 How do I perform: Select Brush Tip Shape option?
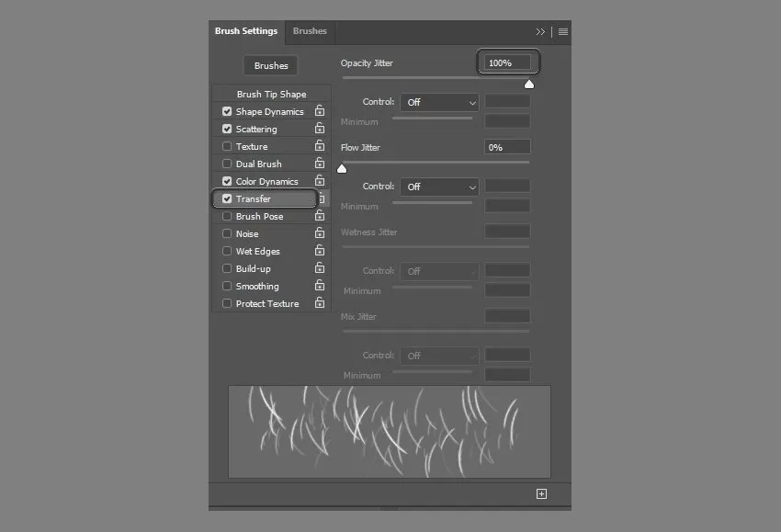271,94
